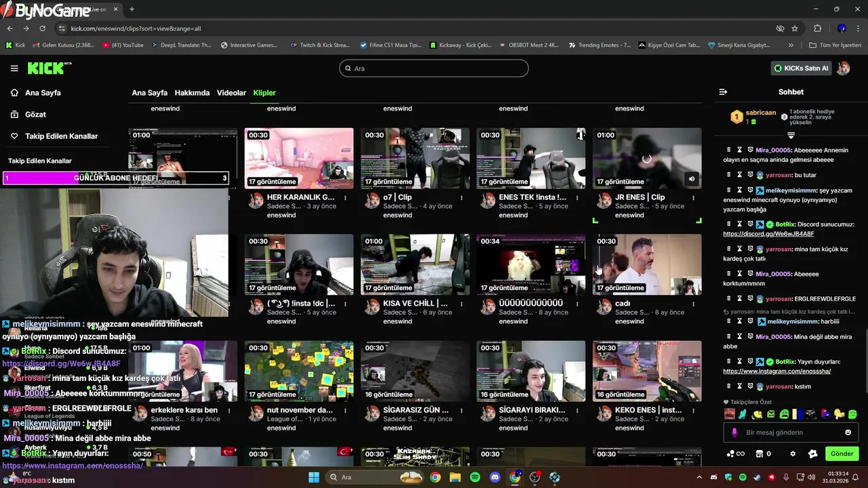Screen dimensions: 868x488
Task: Open options menu for JR ENES | Clip
Action: coord(693,198)
